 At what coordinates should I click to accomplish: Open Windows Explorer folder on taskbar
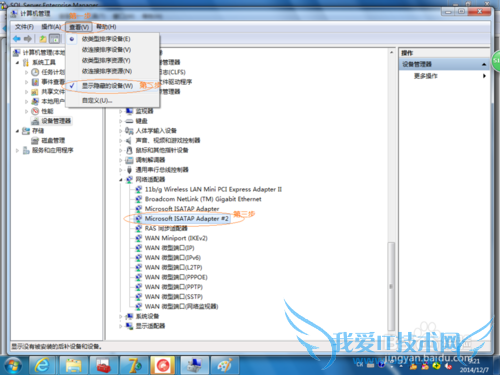(x=73, y=365)
